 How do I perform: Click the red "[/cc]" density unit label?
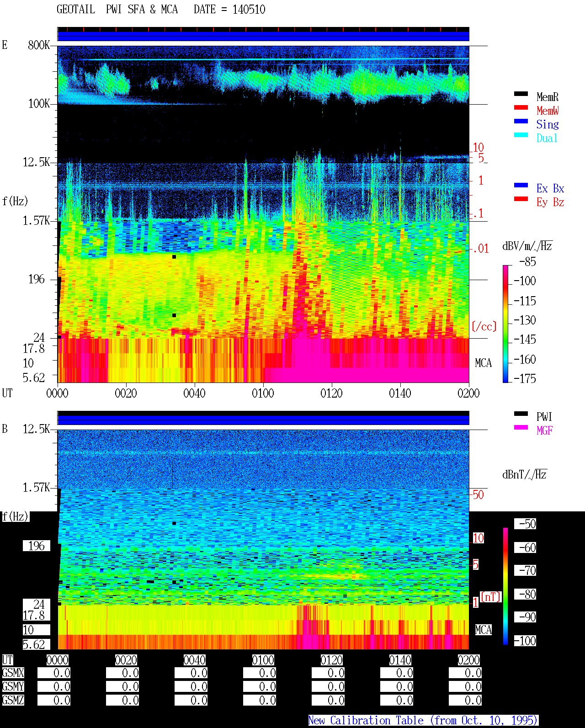[x=484, y=327]
